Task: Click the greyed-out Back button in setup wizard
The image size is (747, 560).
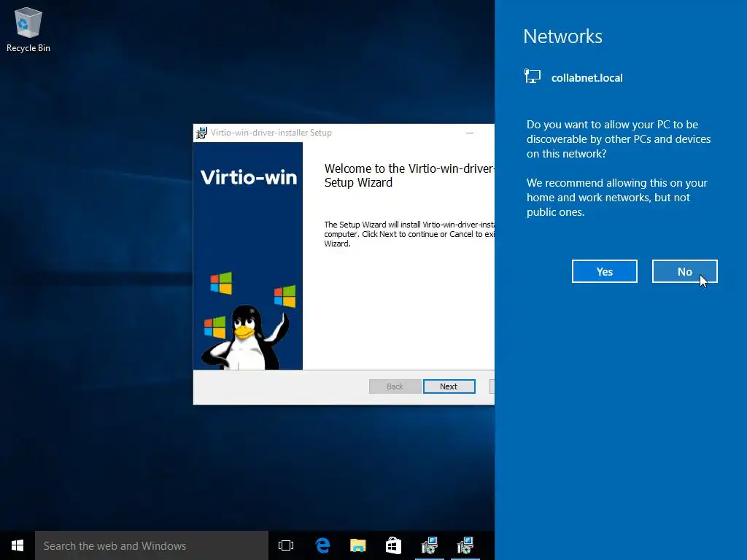Action: click(395, 386)
